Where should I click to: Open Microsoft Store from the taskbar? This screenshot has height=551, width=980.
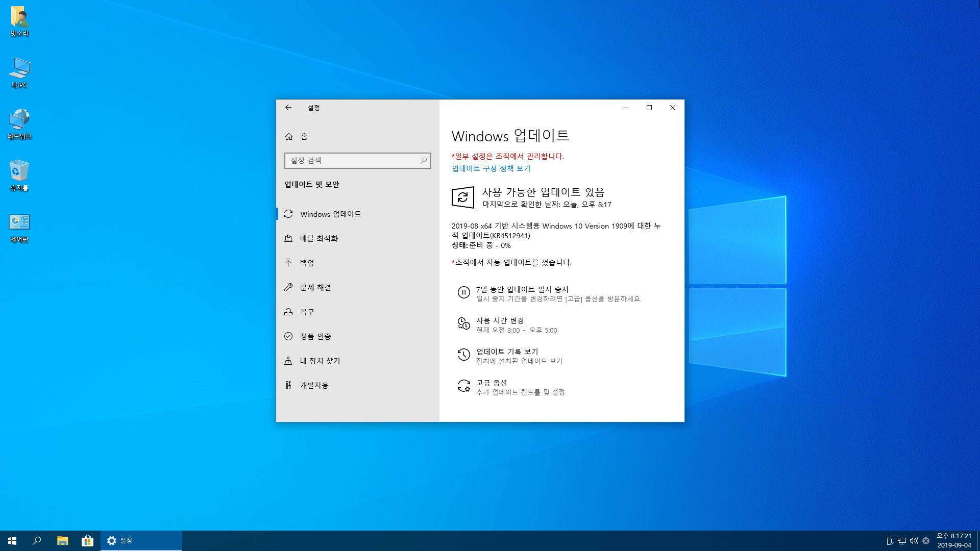tap(87, 541)
